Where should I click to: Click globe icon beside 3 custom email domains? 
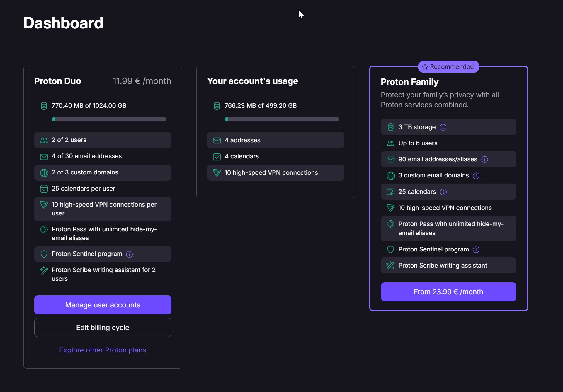click(x=391, y=176)
